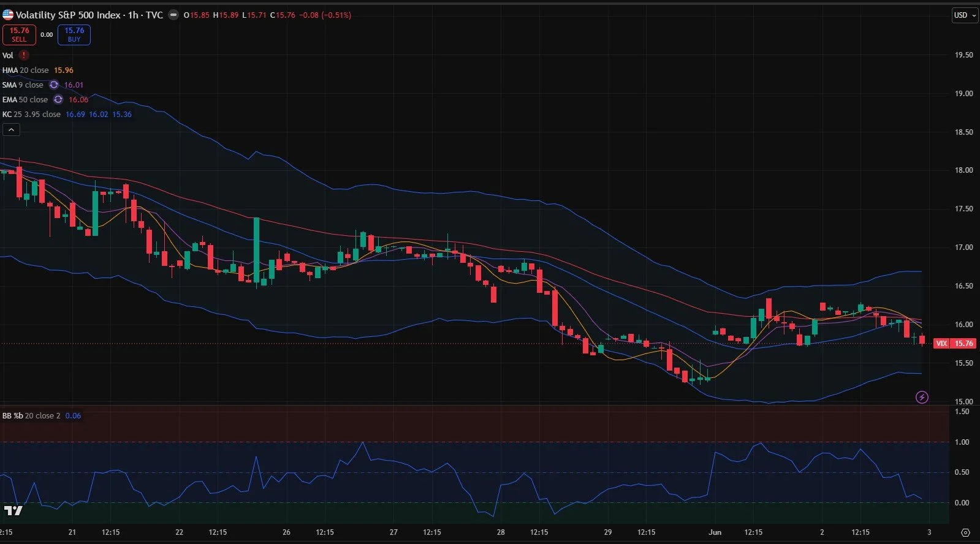Click the VIX 15.76 price label on the axis

point(956,344)
